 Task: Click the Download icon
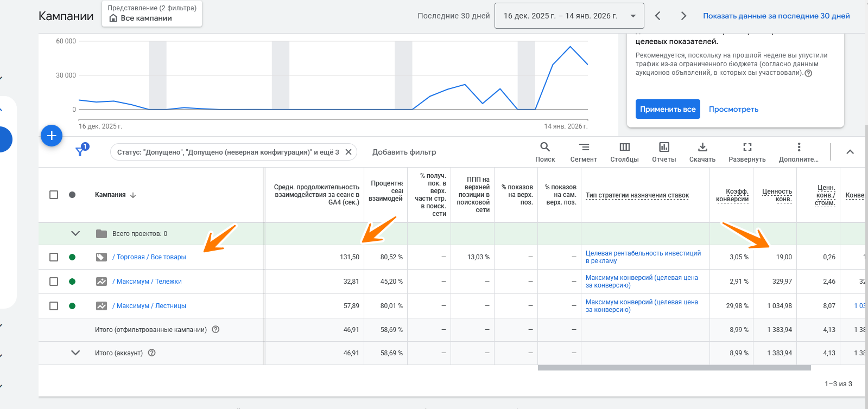(702, 152)
